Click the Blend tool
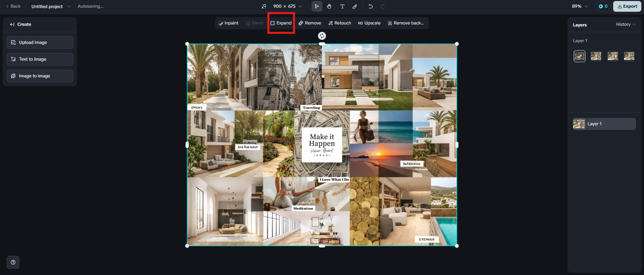 [254, 23]
